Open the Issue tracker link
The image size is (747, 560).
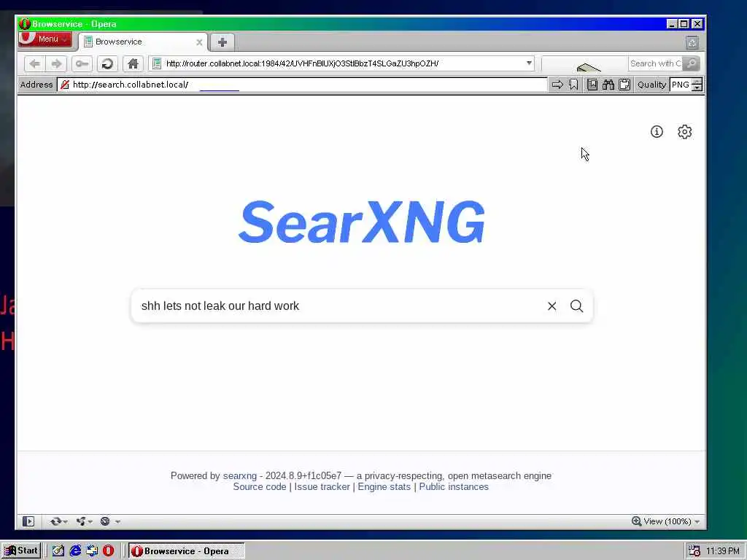point(322,486)
